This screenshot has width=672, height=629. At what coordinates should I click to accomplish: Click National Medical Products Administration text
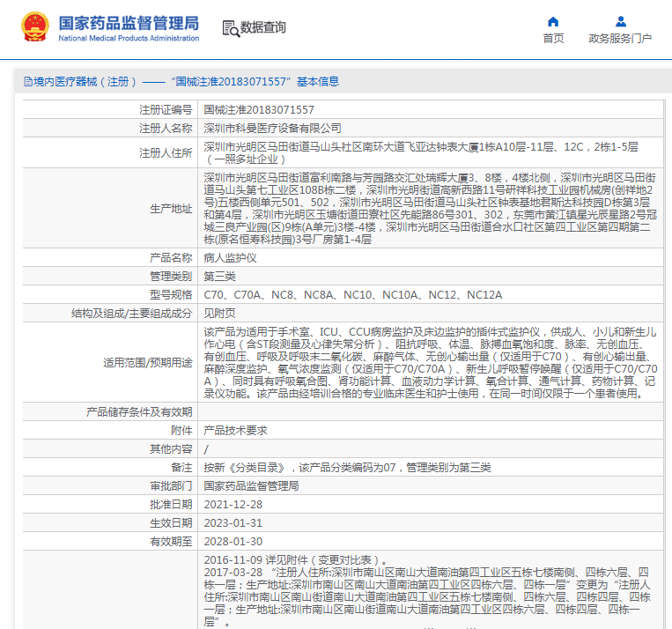tap(129, 38)
